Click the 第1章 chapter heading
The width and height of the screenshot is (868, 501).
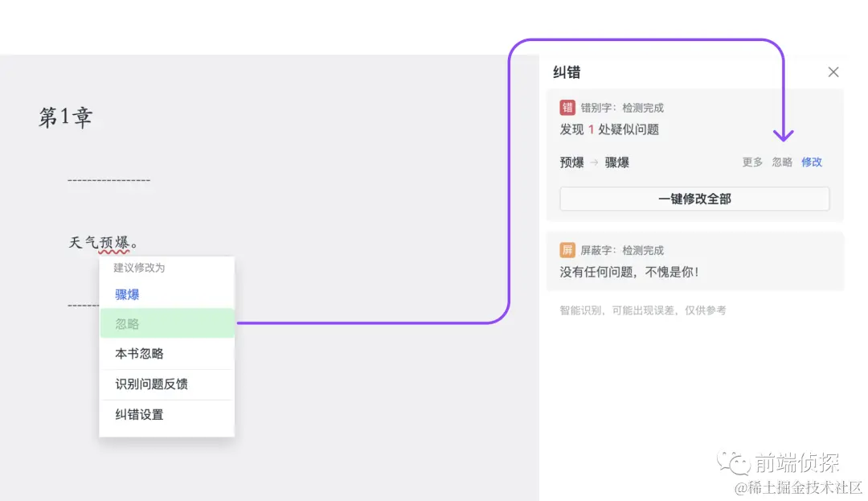coord(64,116)
